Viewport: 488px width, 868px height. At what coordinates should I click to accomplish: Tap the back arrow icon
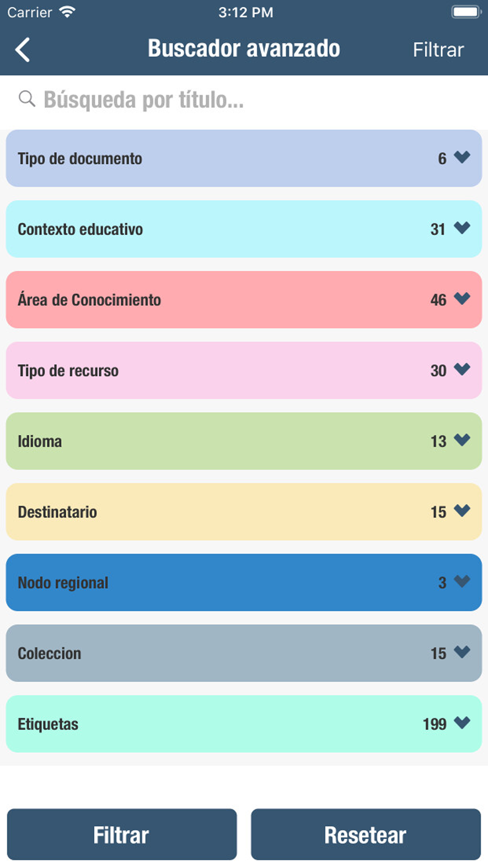click(23, 50)
